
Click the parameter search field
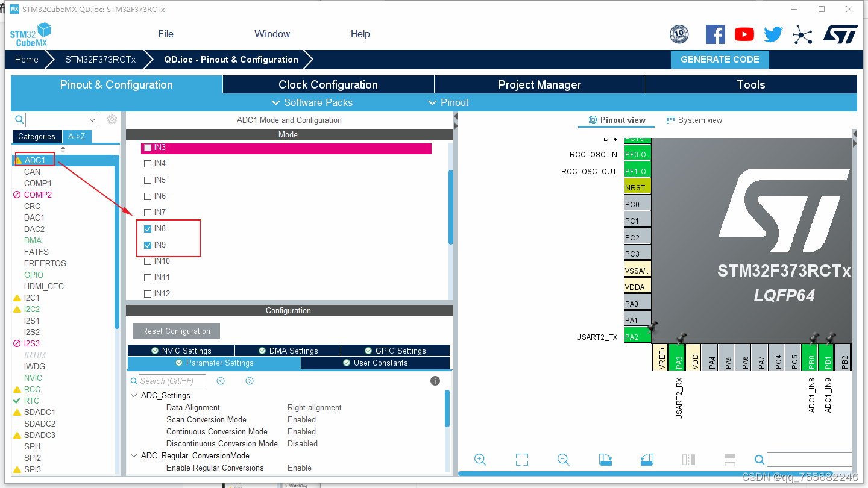click(172, 381)
